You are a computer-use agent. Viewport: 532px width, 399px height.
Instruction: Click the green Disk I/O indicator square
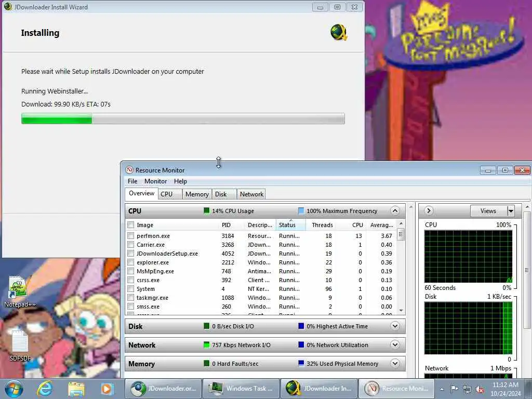pyautogui.click(x=206, y=326)
